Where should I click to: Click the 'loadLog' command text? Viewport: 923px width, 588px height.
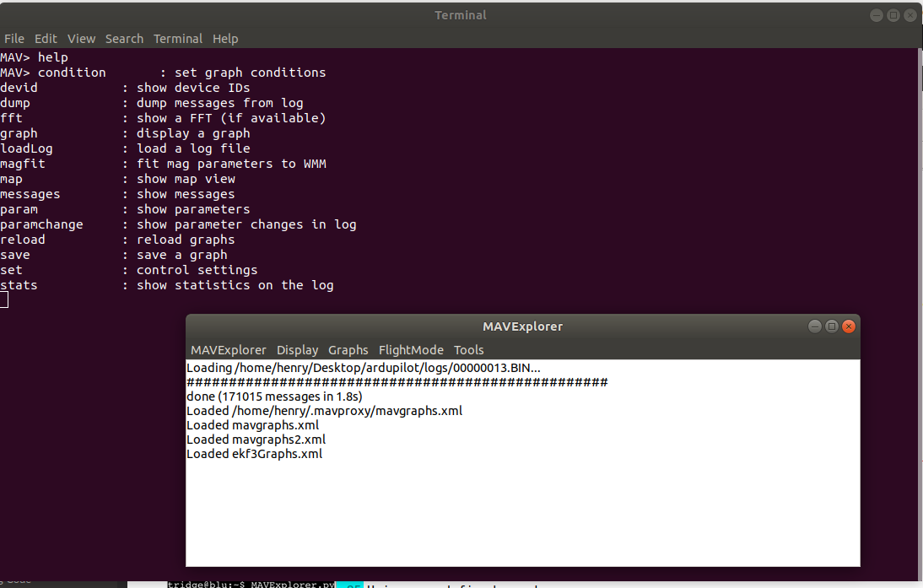click(x=26, y=149)
